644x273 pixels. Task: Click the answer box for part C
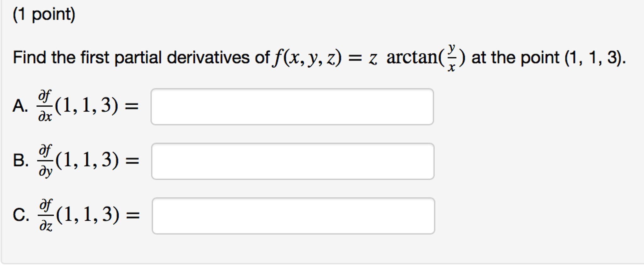(293, 216)
